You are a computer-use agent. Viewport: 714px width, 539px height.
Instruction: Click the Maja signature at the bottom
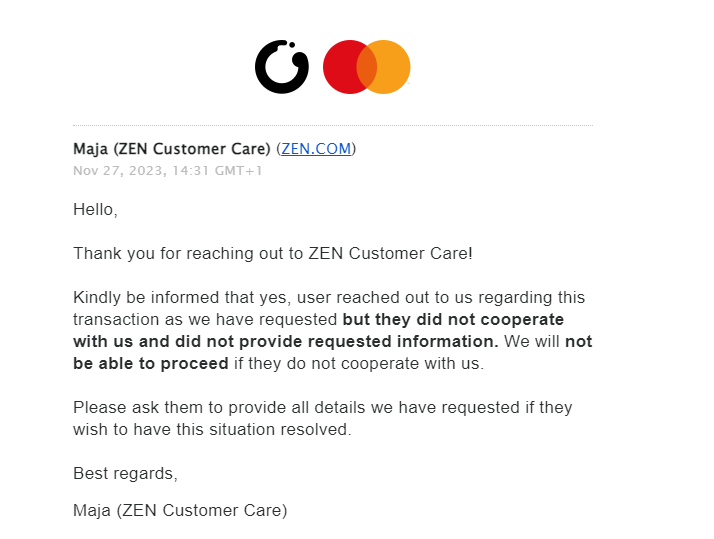pyautogui.click(x=180, y=511)
